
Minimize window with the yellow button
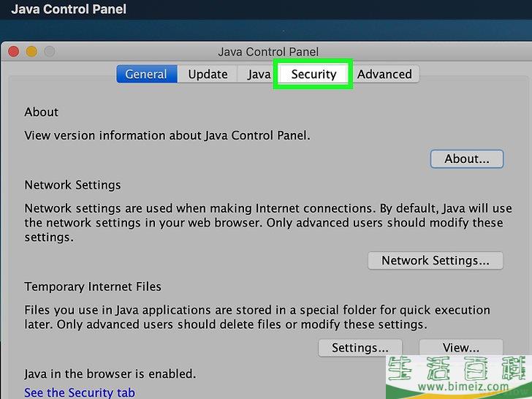click(31, 52)
